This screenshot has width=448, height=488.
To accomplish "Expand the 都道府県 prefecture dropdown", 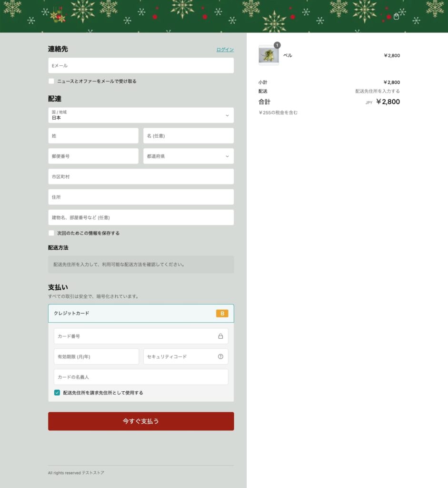I will pos(189,156).
